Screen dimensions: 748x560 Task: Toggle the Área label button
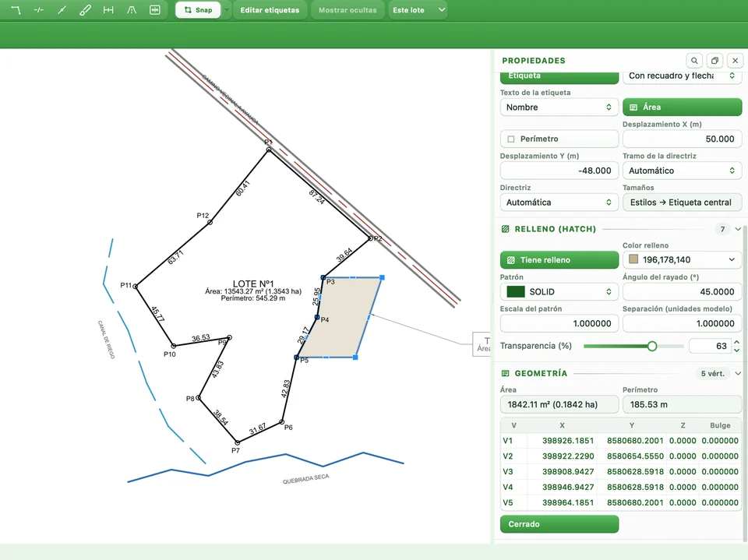(683, 107)
